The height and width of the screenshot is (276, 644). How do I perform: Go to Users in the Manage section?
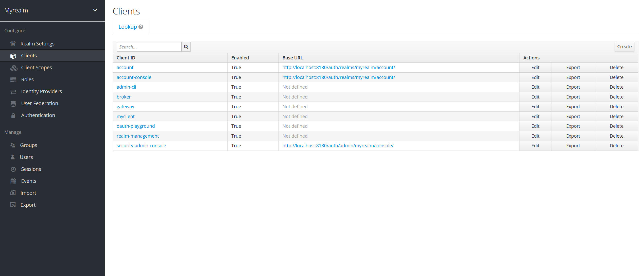tap(26, 157)
